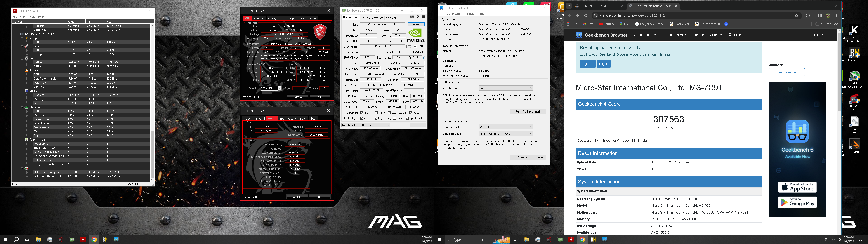Click Chrome icon in left taskbar

coord(94,240)
